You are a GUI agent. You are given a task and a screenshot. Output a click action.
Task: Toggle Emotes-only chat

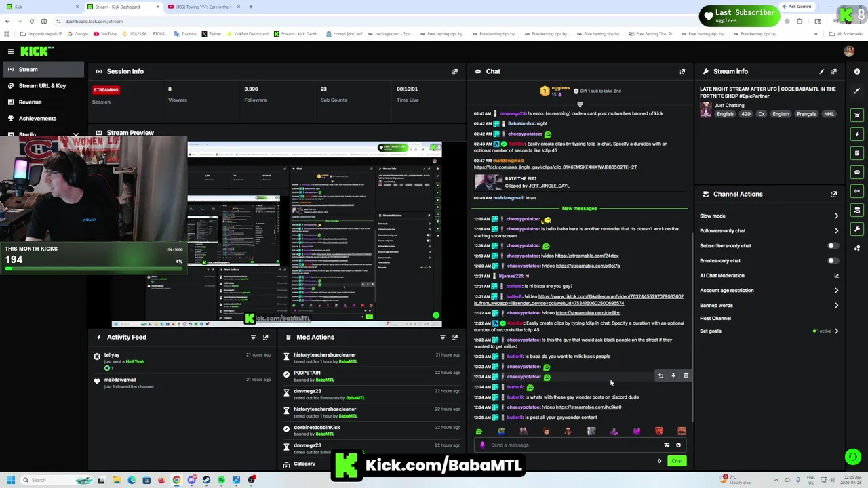[833, 261]
